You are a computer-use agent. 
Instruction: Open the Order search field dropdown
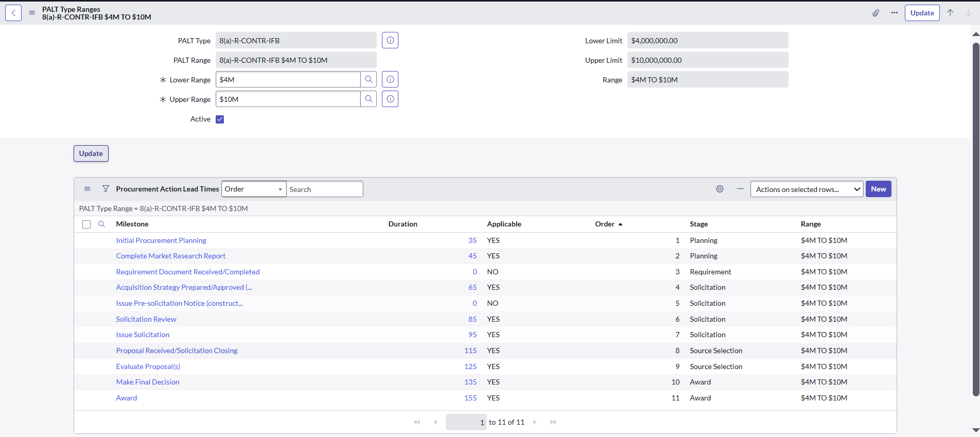(x=254, y=189)
